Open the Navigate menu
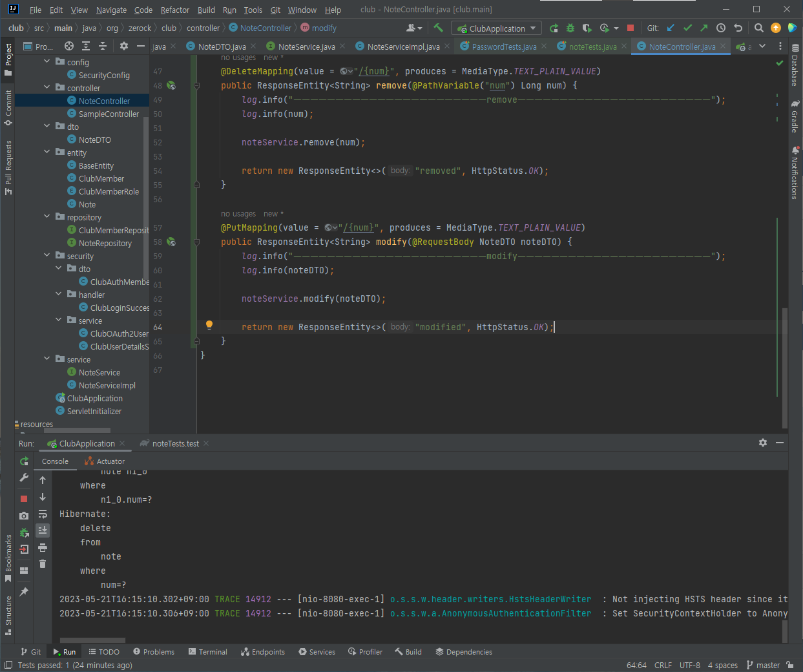Viewport: 803px width, 672px height. [x=111, y=10]
